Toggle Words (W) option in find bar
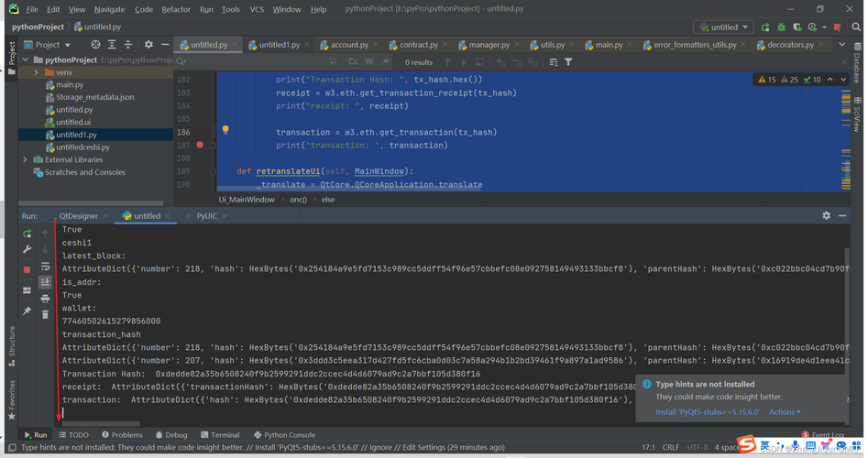 [369, 62]
